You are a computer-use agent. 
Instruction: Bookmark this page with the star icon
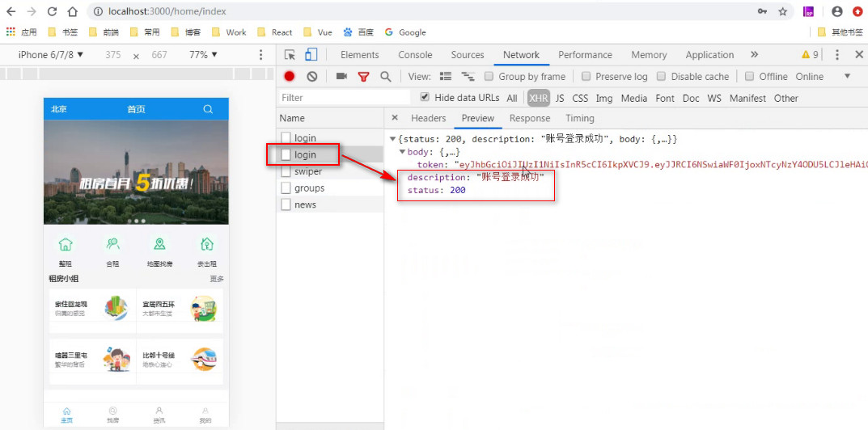783,11
